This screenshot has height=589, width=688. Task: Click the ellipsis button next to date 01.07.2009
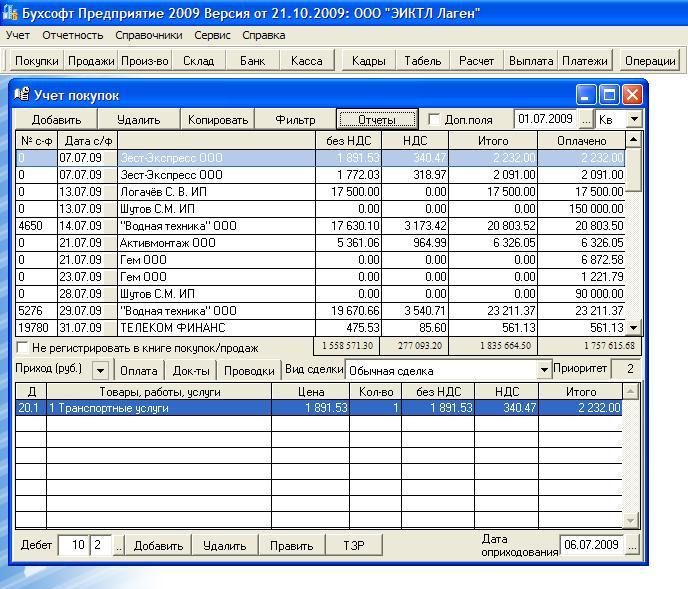coord(586,120)
